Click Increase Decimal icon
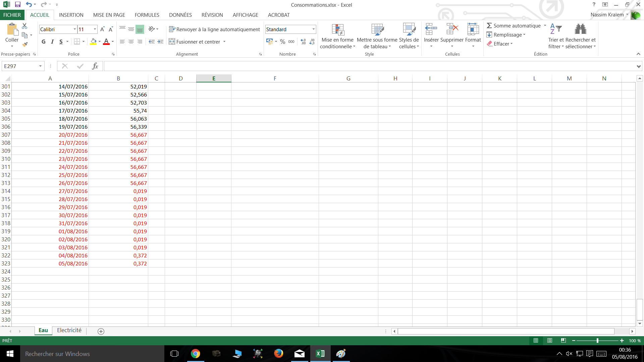 click(x=303, y=42)
